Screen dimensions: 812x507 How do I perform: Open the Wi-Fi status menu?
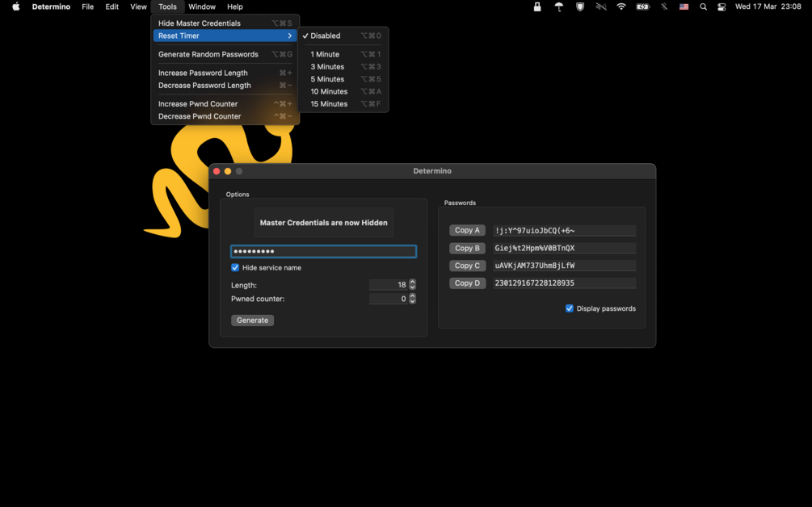coord(621,6)
